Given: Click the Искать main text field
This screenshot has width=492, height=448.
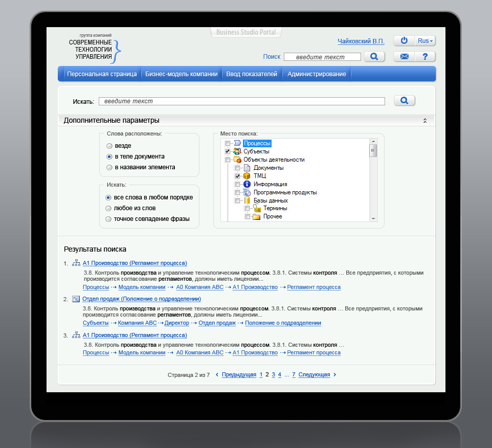Looking at the screenshot, I should [241, 101].
